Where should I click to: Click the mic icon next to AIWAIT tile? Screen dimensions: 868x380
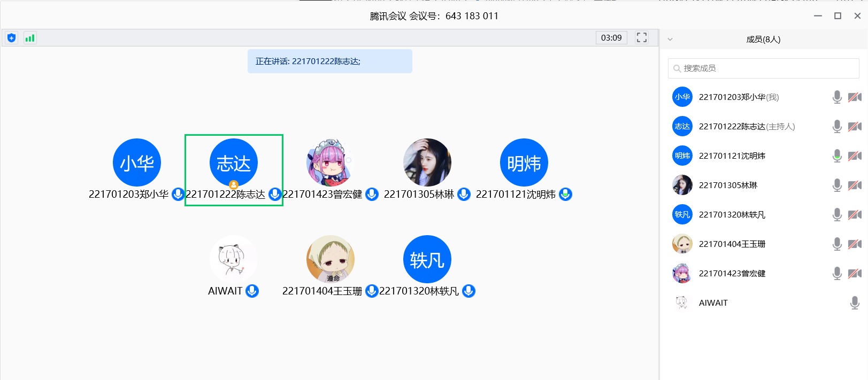pos(252,291)
